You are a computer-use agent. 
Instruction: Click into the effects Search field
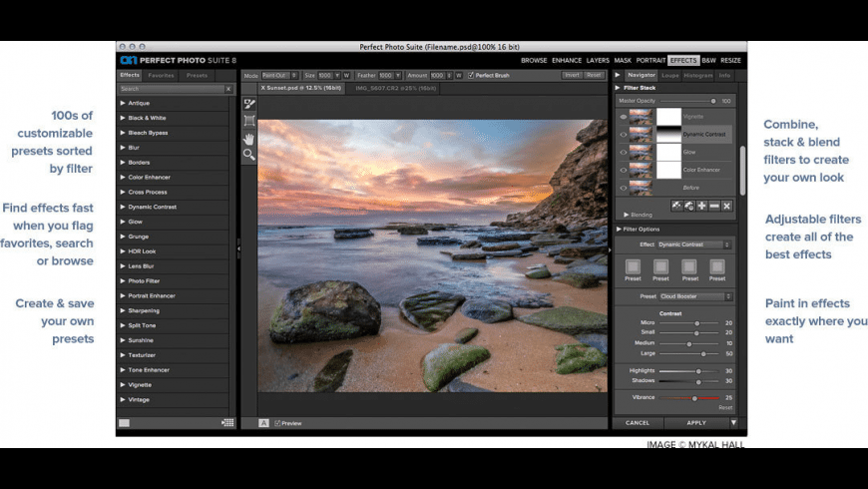[171, 89]
